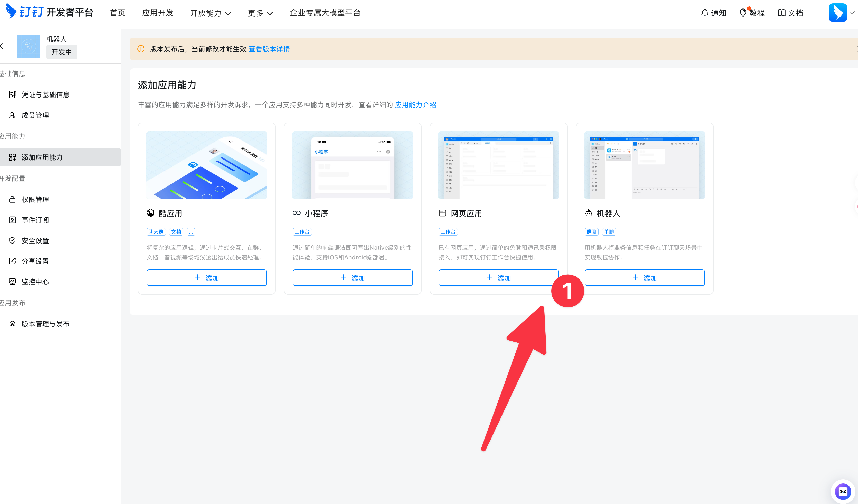Click the back arrow beside robot app
This screenshot has width=858, height=504.
[2, 46]
